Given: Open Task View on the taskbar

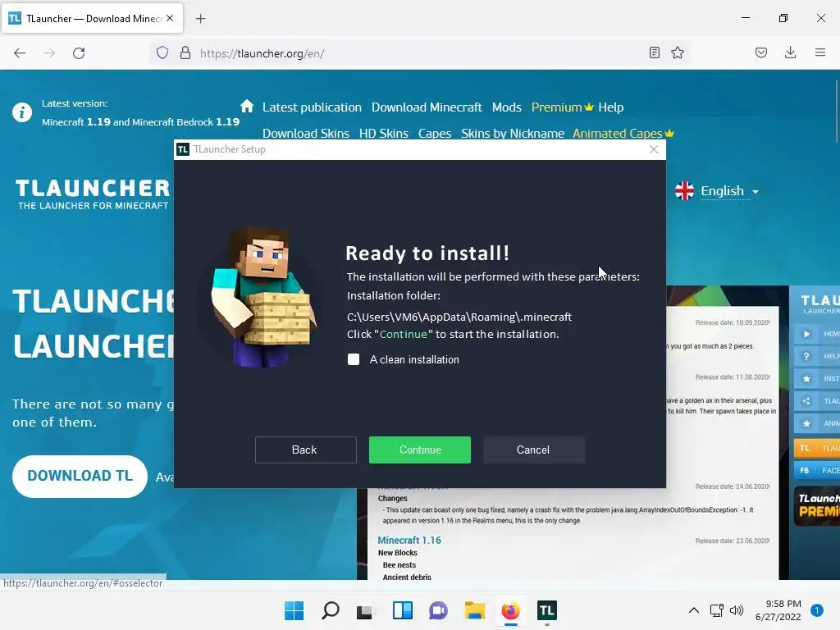Looking at the screenshot, I should click(x=366, y=610).
